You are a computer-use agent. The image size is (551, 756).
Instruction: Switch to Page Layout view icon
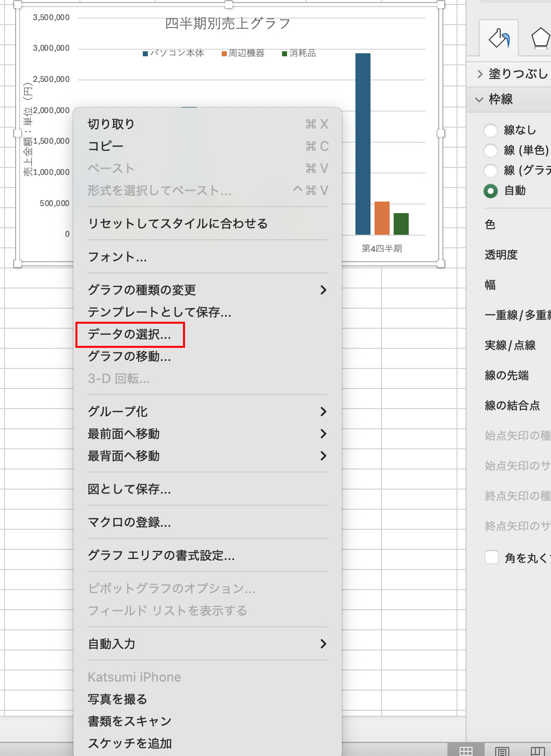502,751
